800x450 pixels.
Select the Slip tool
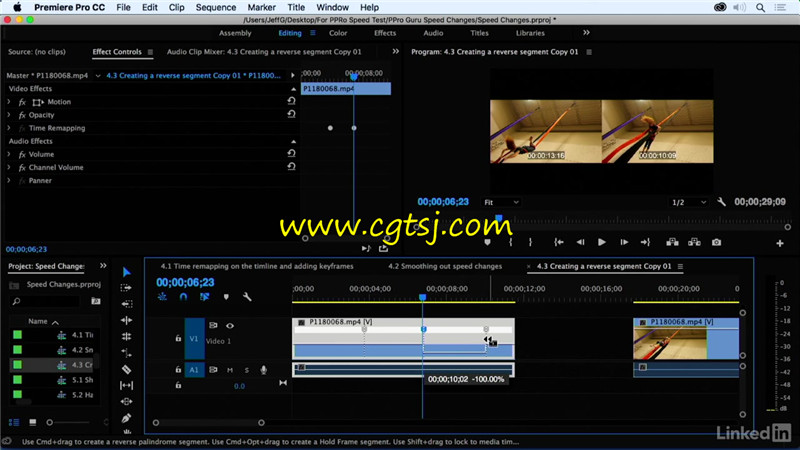coord(127,386)
